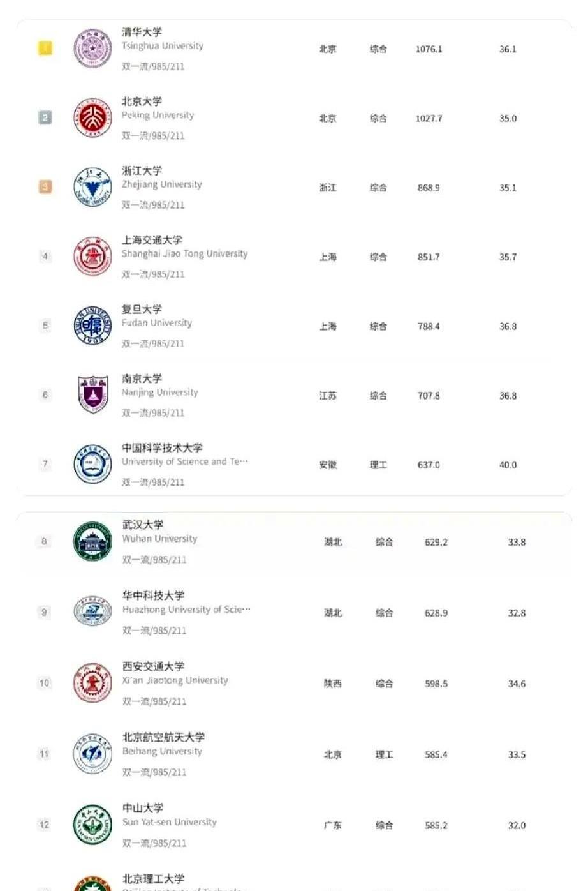Screen dimensions: 588x891
Task: Click Tsinghua's total score 1076.1
Action: 429,49
